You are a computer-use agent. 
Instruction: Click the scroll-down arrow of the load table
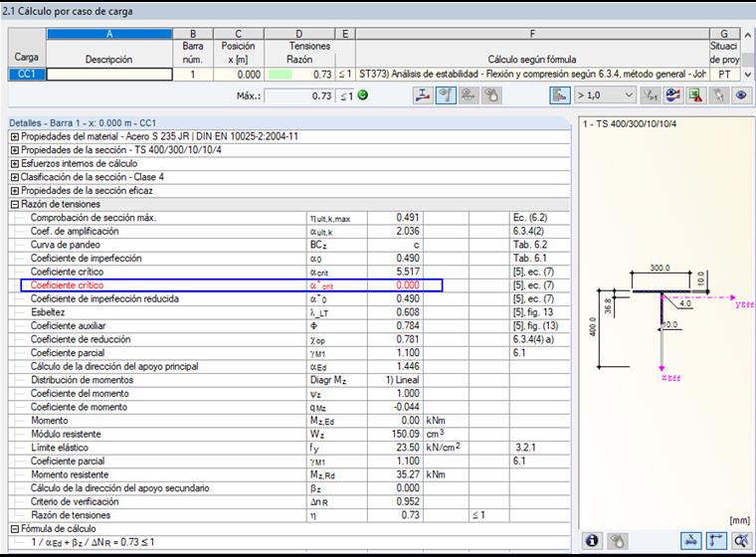(x=747, y=75)
